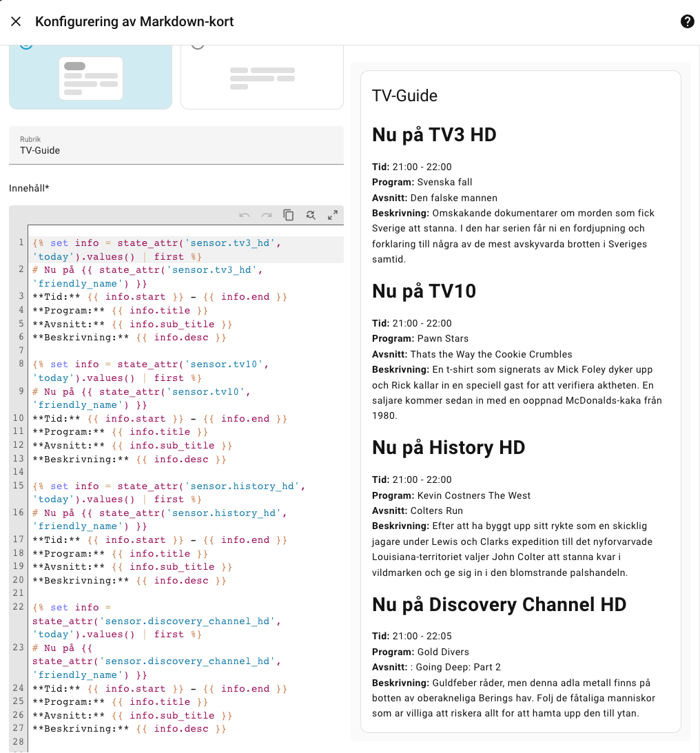Select the highlighted blue card layout option
The image size is (700, 753).
[91, 77]
